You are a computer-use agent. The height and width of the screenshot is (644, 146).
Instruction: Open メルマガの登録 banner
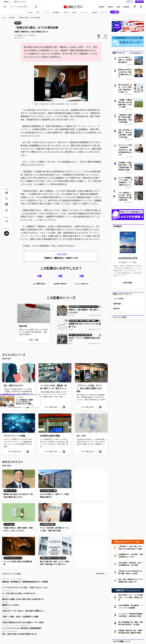128,215
